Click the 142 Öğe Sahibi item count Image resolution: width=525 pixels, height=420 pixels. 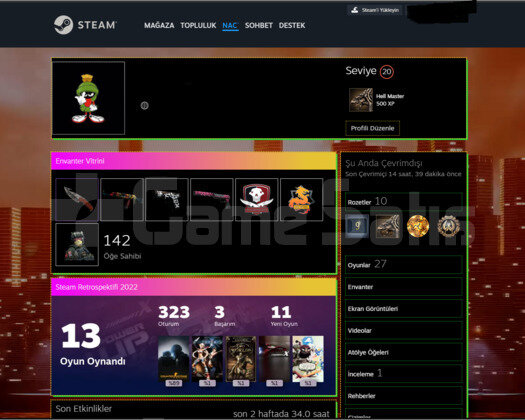(122, 247)
